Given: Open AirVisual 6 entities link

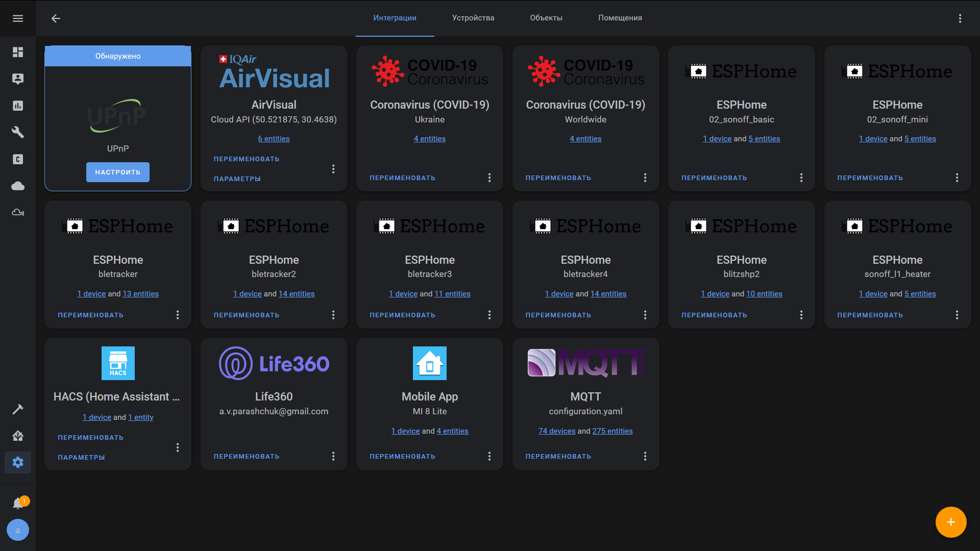Looking at the screenshot, I should [274, 139].
